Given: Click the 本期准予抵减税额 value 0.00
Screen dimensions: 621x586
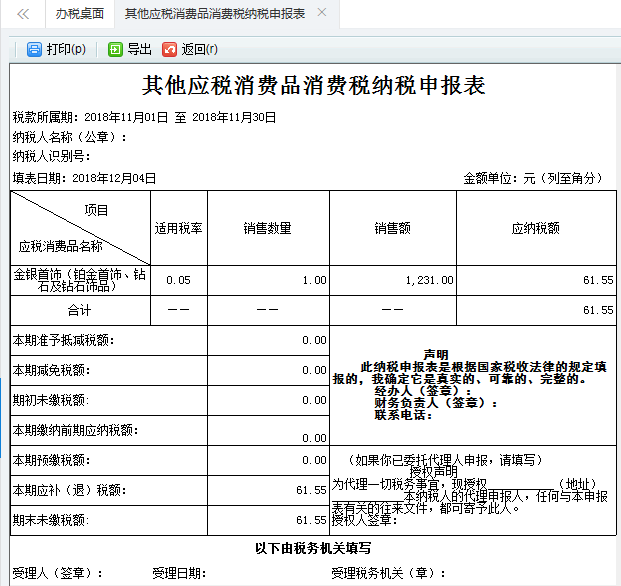Looking at the screenshot, I should 314,340.
